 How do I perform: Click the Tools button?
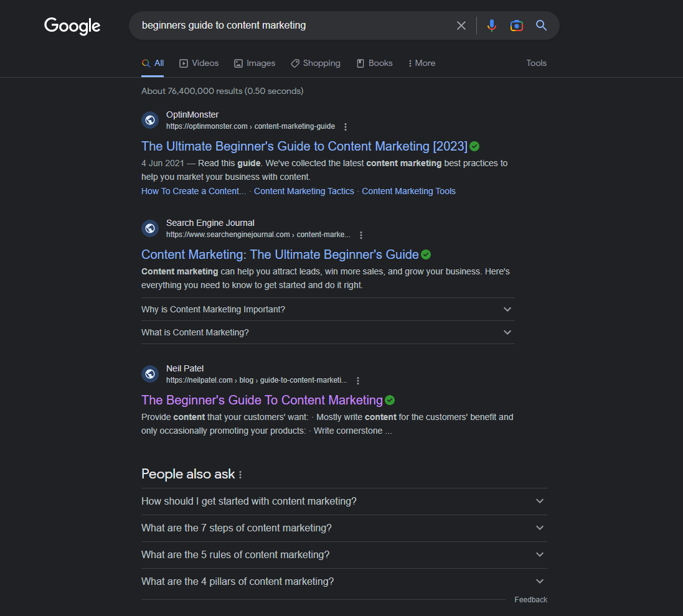tap(536, 63)
